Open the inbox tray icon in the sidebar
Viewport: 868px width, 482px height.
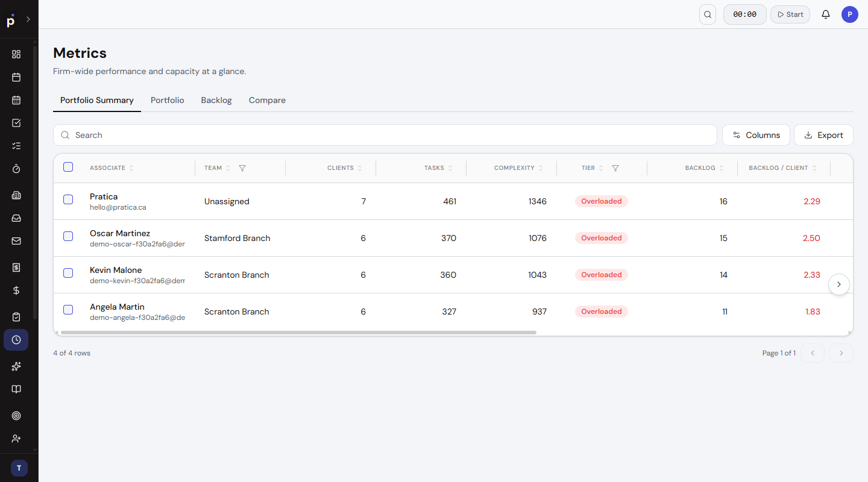pyautogui.click(x=16, y=218)
